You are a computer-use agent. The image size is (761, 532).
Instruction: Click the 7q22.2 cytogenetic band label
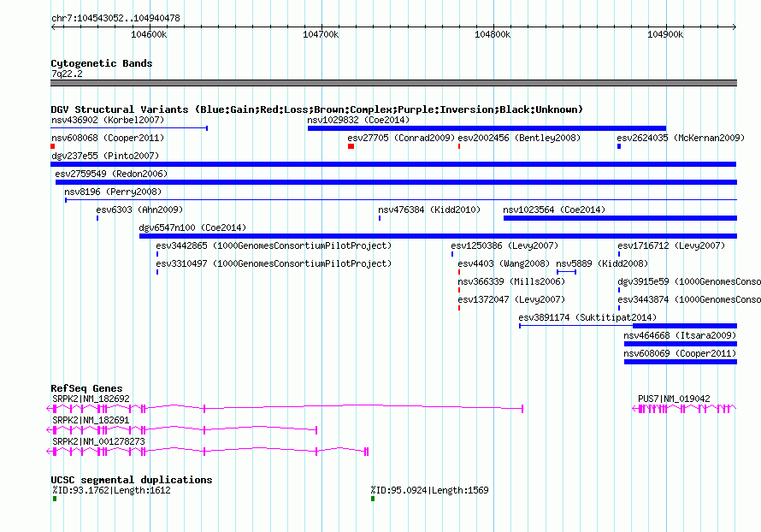click(x=67, y=74)
